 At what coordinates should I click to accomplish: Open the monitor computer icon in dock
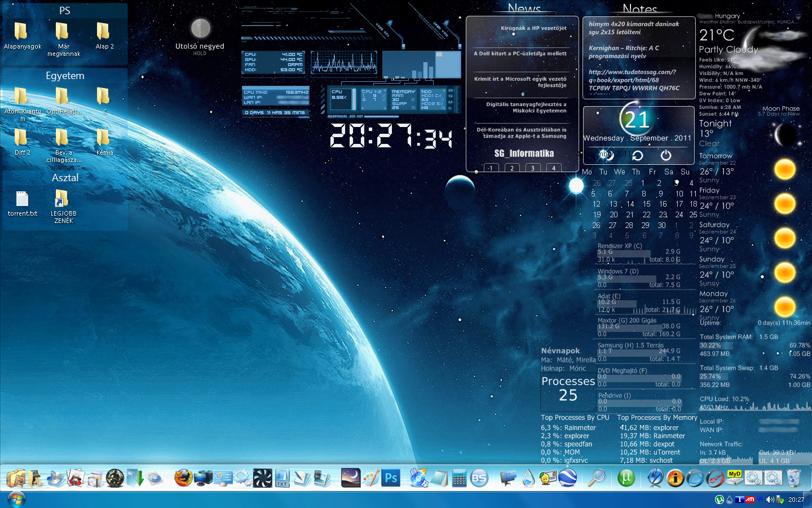pos(203,478)
